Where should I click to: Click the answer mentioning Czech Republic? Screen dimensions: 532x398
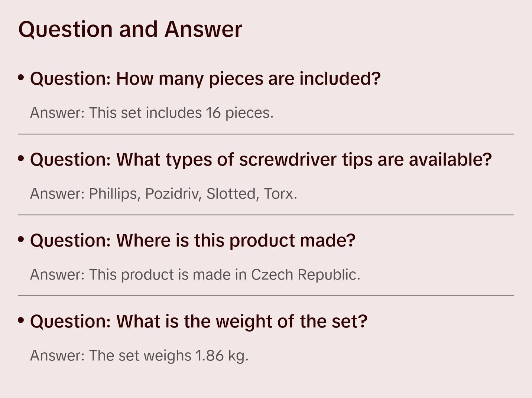click(x=195, y=275)
